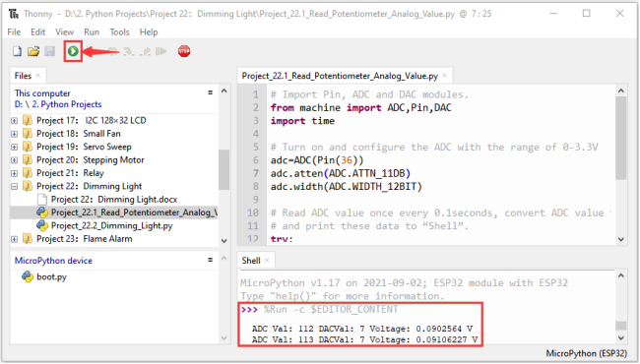This screenshot has width=640, height=364.
Task: Stop the backend with red STOP icon
Action: (184, 51)
